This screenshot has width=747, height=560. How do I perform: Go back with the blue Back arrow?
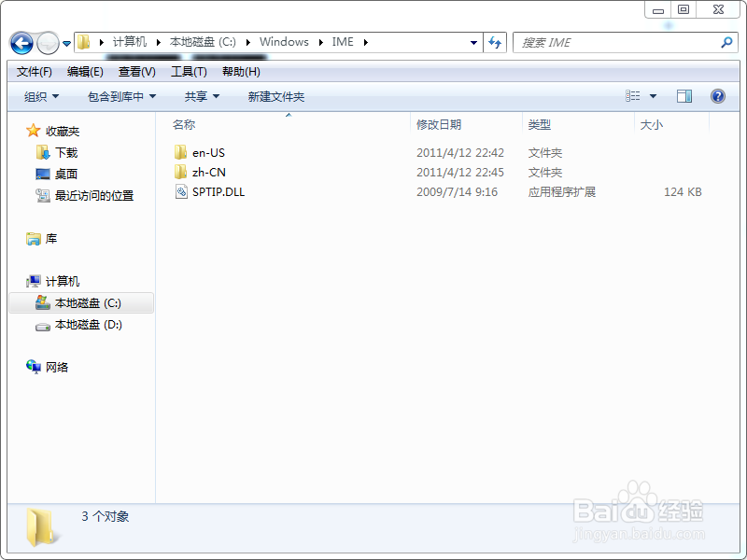point(21,43)
